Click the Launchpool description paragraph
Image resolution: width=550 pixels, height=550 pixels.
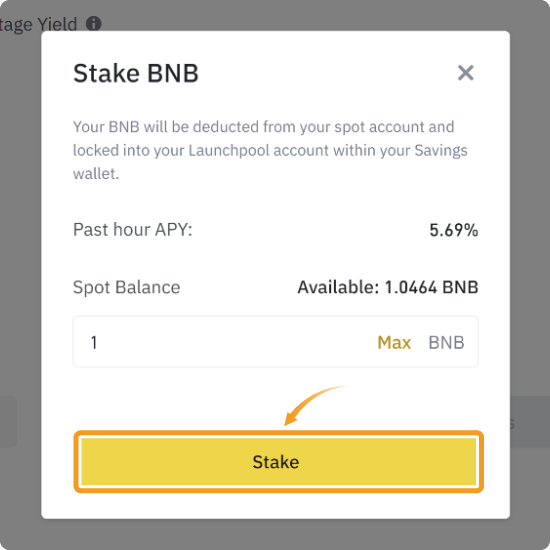270,150
